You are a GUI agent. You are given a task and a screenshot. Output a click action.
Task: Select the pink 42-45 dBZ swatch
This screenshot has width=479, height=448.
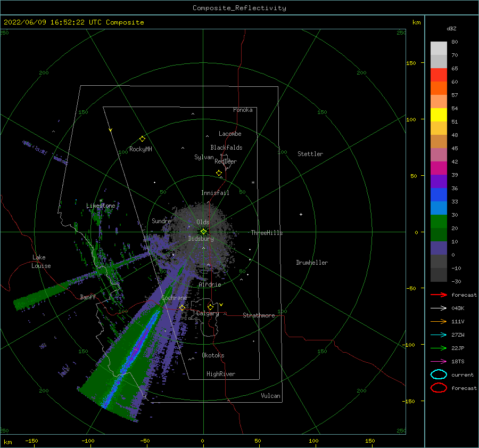[x=439, y=154]
